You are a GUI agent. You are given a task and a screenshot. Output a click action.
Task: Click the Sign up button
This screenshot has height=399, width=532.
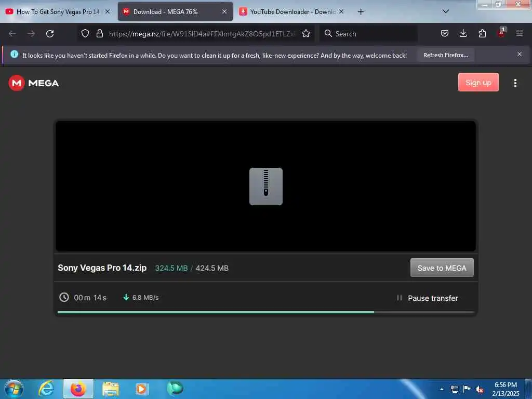[x=478, y=83]
